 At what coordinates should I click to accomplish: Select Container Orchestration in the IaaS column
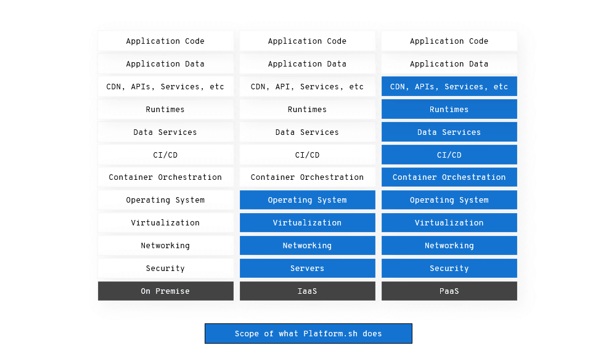(x=307, y=177)
